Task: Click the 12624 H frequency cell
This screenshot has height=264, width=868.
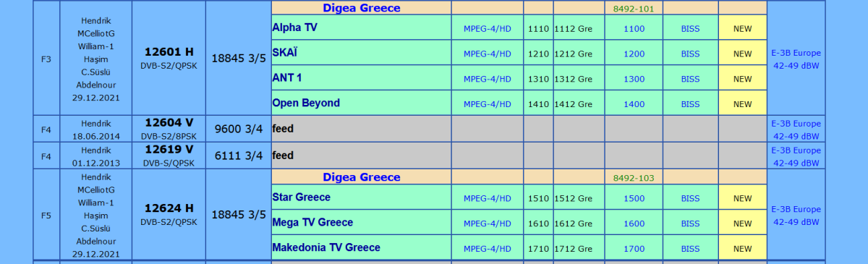Action: coord(169,215)
